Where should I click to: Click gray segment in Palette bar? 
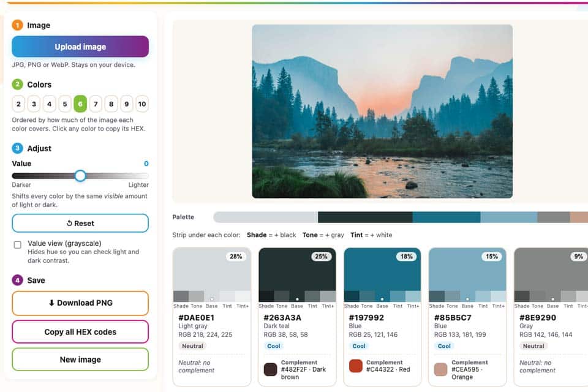tap(554, 217)
